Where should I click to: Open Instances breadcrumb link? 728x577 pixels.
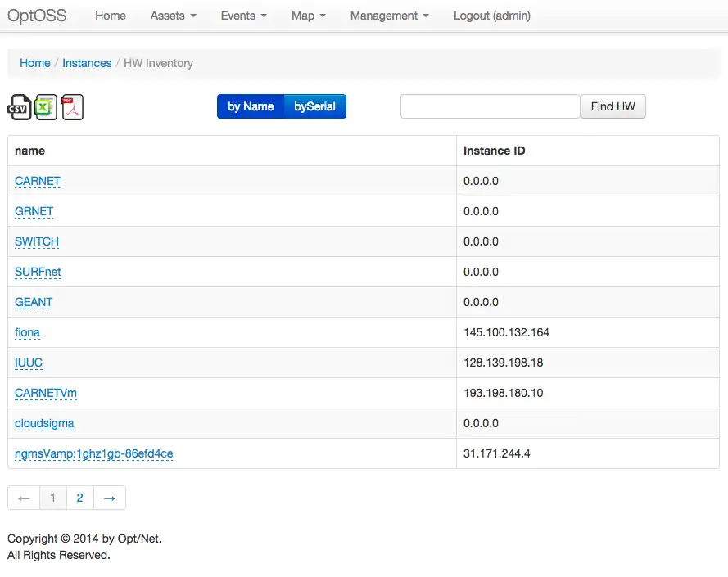point(87,63)
